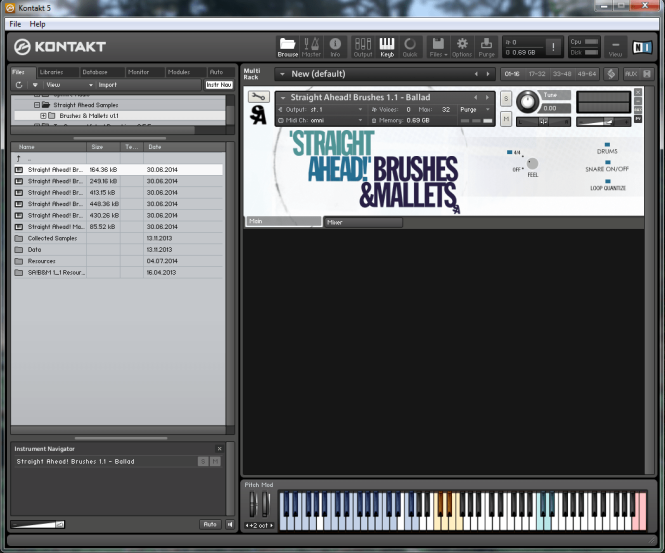The image size is (665, 553).
Task: Open the Quick load browser icon
Action: point(410,47)
